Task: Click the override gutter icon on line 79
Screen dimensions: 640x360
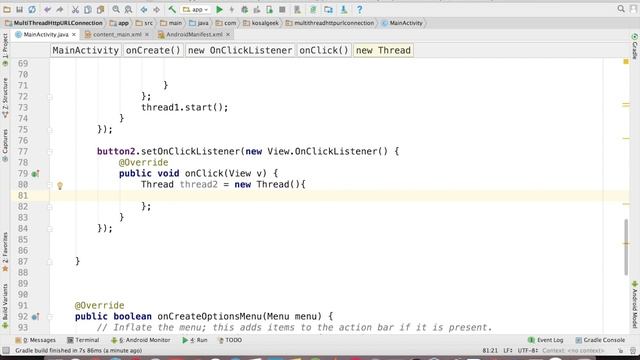Action: tap(36, 174)
